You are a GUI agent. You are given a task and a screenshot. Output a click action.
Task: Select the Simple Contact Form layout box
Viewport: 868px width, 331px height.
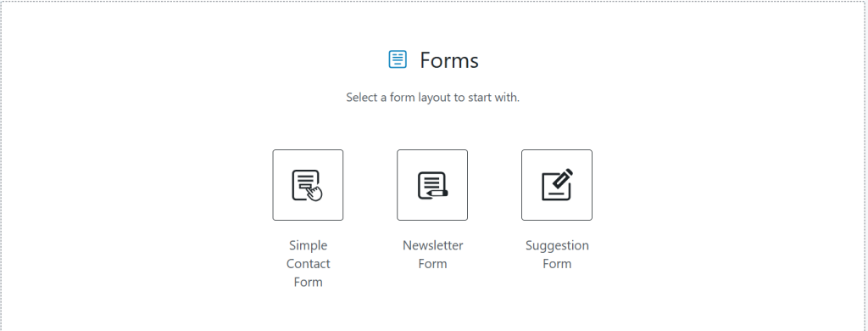(308, 185)
